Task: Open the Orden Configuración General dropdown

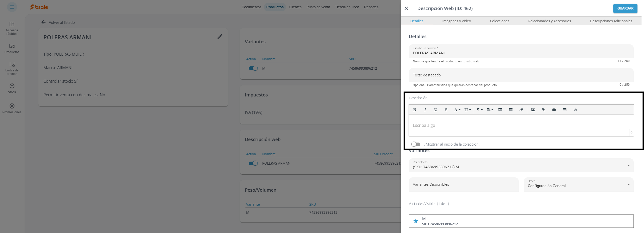Action: (x=578, y=184)
